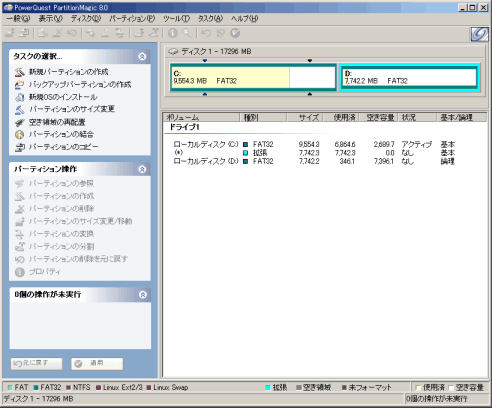
Task: Select the D: 7,742.2 MB partition in disk map
Action: pos(410,77)
